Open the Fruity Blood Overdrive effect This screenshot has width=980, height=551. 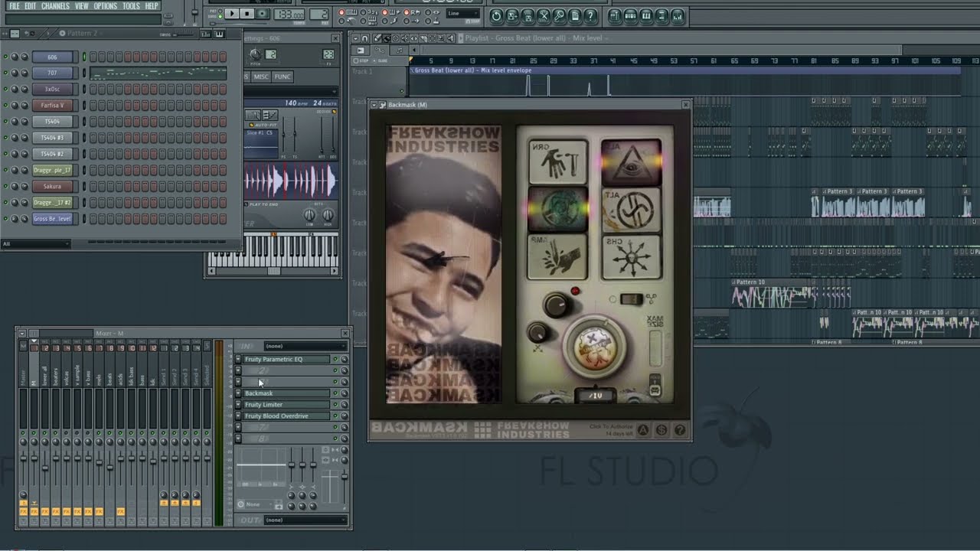(x=277, y=416)
